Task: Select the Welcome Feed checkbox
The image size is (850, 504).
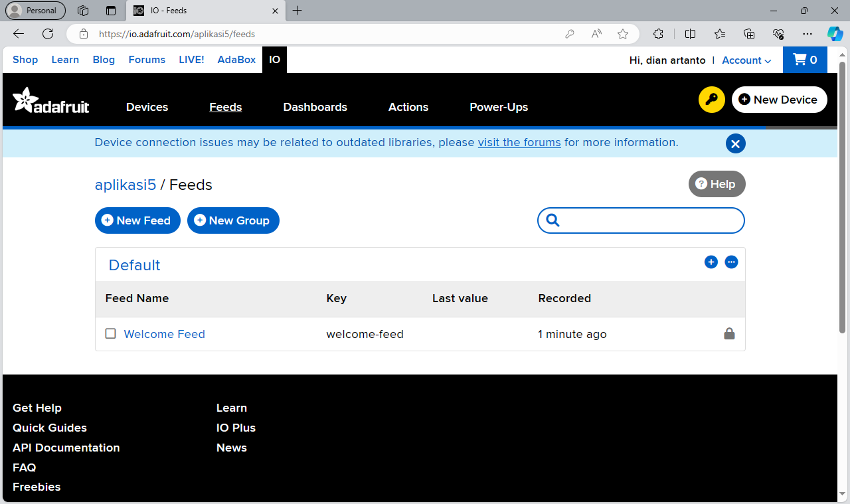Action: click(x=111, y=333)
